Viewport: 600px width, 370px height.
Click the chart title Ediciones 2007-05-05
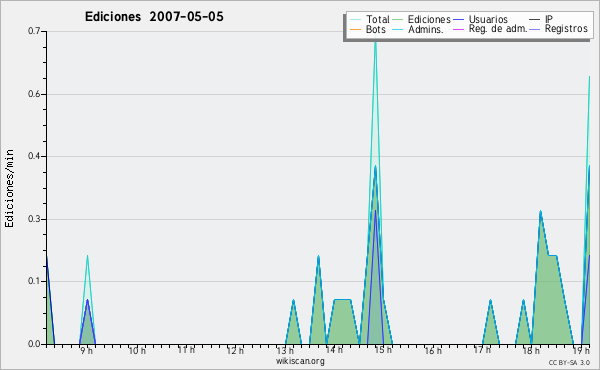(x=154, y=17)
